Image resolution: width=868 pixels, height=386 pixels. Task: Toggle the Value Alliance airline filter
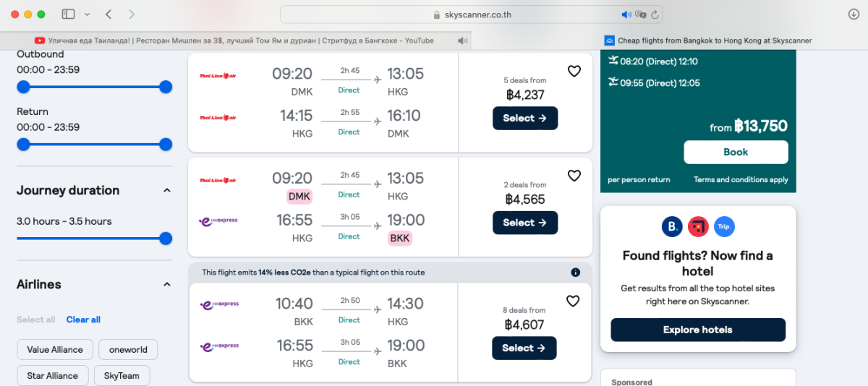click(x=55, y=350)
